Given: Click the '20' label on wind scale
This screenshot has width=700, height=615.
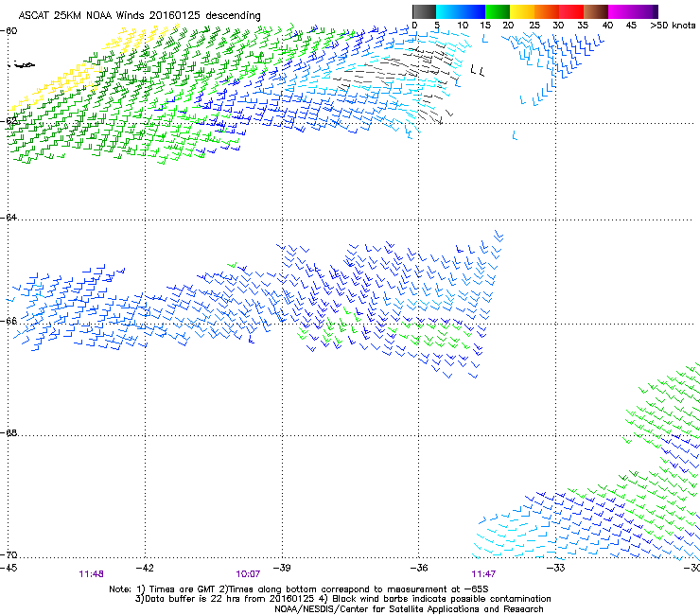Looking at the screenshot, I should click(508, 26).
